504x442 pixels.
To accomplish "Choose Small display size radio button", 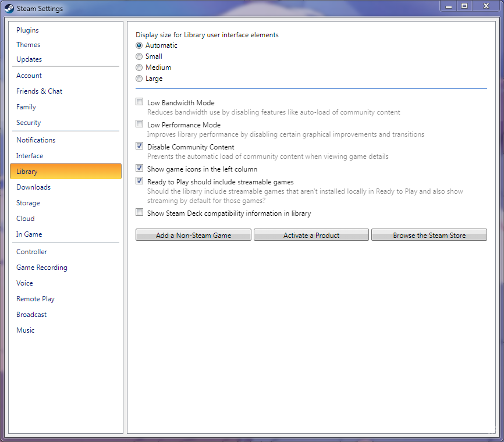I will (x=139, y=56).
